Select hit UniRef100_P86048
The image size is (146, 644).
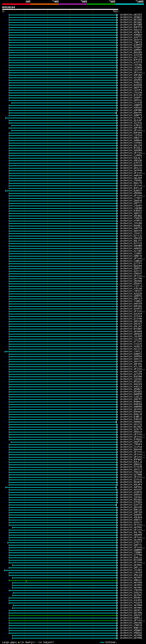click(x=131, y=472)
